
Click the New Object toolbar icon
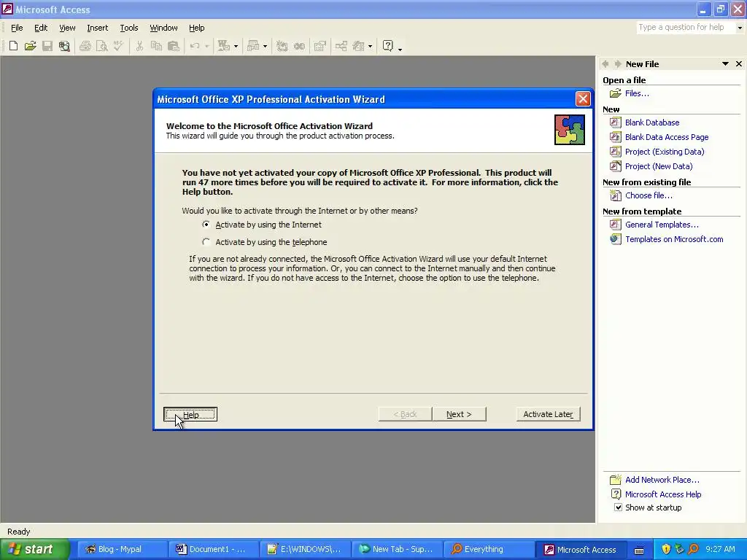pos(358,46)
